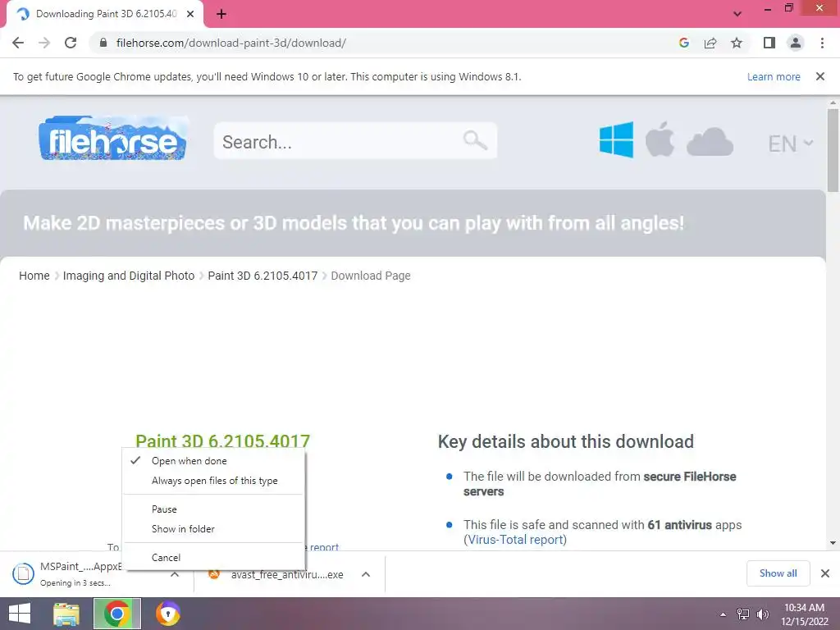Choose Always open files of this type
The image size is (840, 630).
[214, 481]
